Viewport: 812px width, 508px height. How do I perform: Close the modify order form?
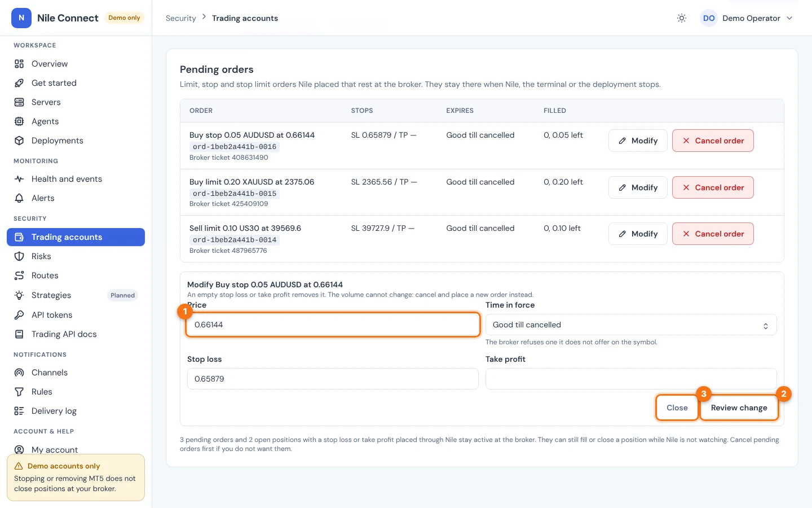tap(677, 408)
